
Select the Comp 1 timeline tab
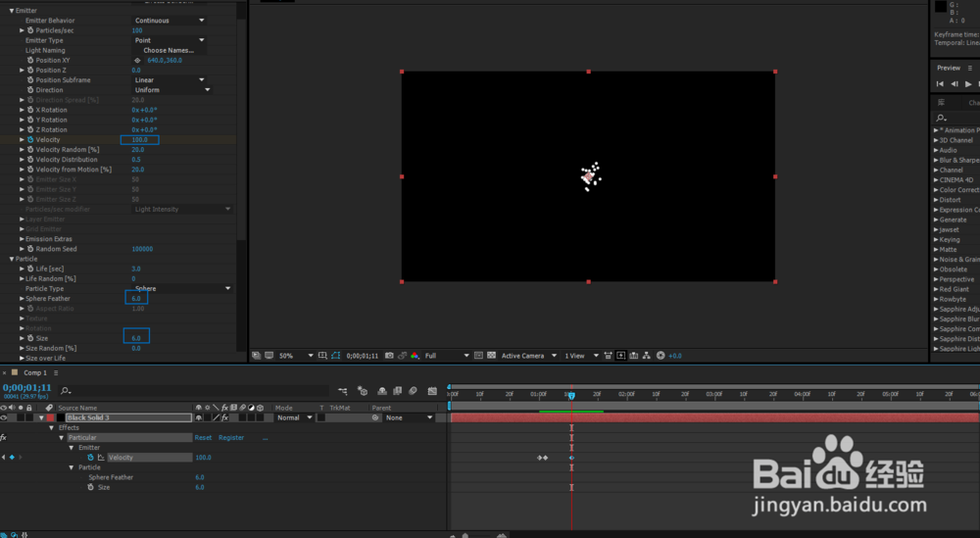pos(35,373)
